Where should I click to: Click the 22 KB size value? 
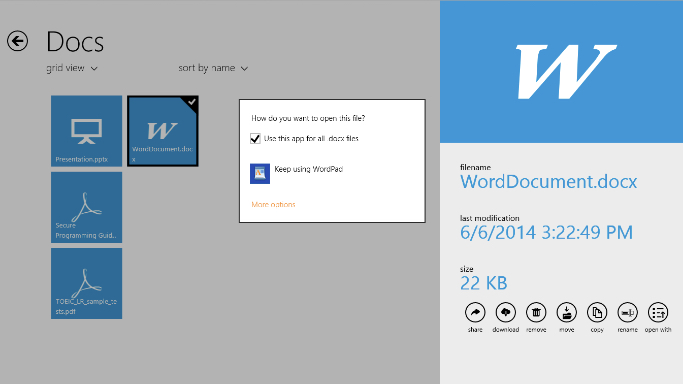click(484, 283)
